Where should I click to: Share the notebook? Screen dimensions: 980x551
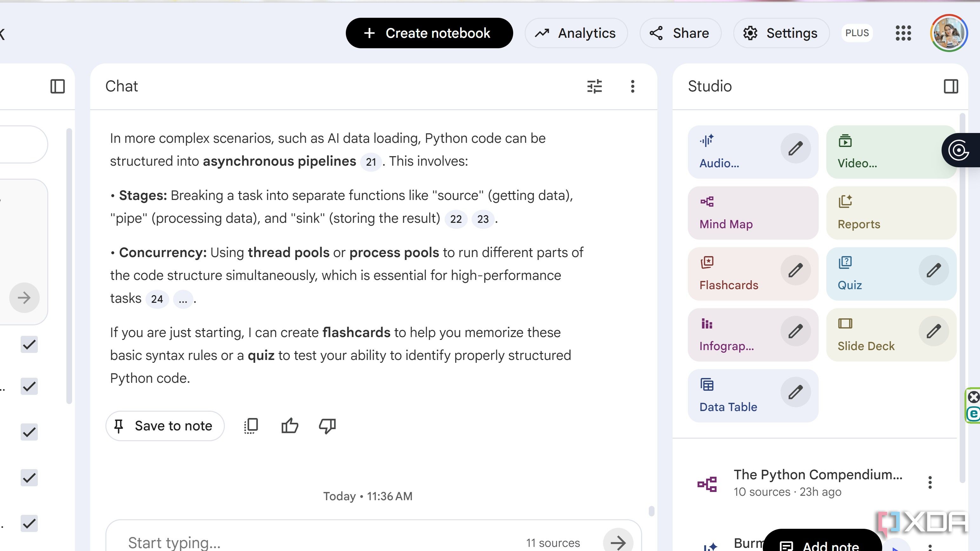680,33
